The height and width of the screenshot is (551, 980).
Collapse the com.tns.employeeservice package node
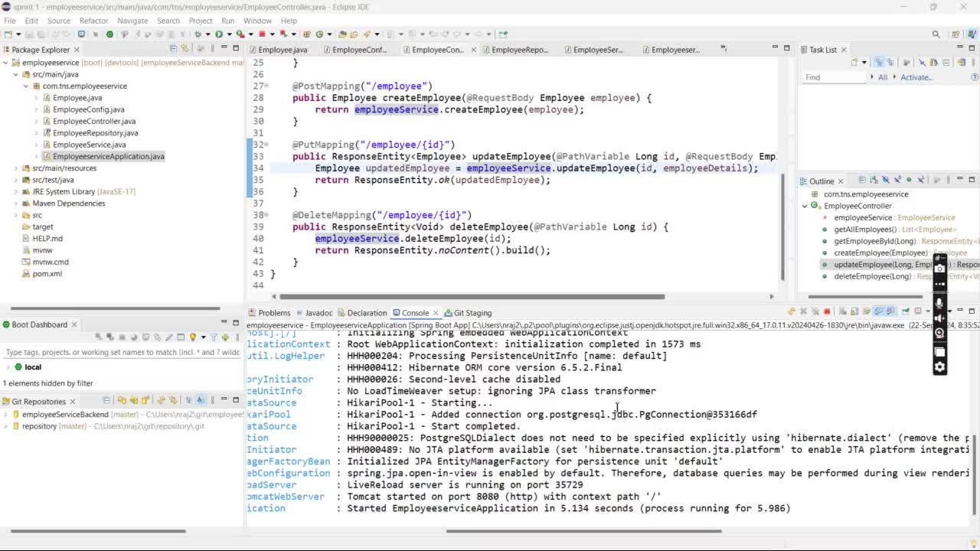(x=25, y=86)
